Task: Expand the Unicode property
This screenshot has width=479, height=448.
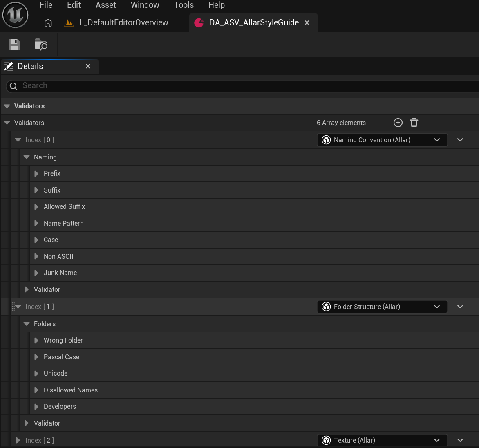Action: click(36, 374)
